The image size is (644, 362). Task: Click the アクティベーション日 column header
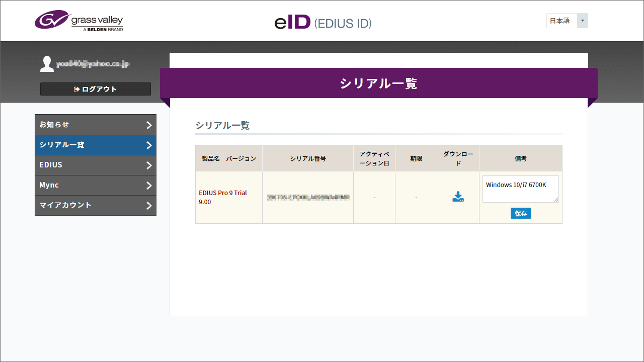[374, 158]
